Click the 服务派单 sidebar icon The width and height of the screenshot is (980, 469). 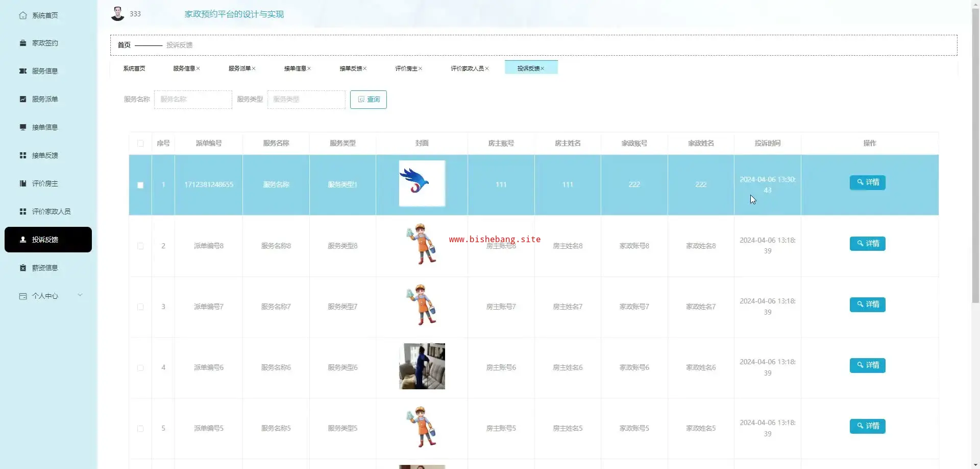[23, 99]
